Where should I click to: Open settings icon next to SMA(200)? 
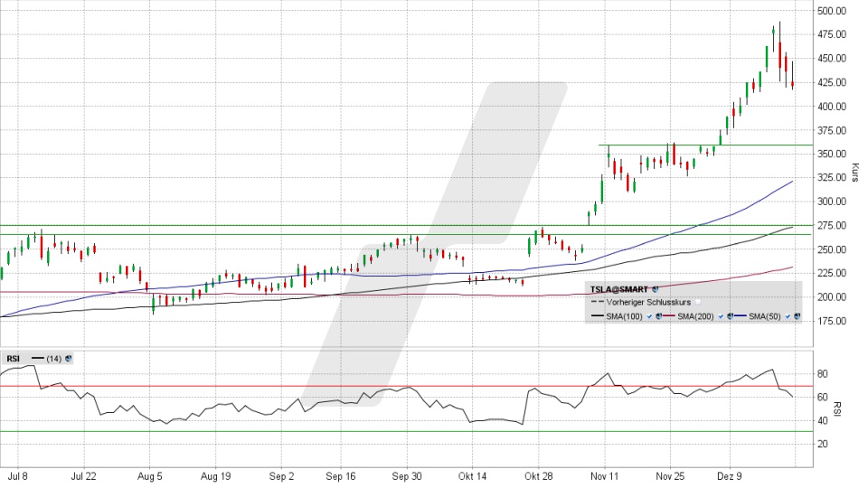(x=731, y=316)
